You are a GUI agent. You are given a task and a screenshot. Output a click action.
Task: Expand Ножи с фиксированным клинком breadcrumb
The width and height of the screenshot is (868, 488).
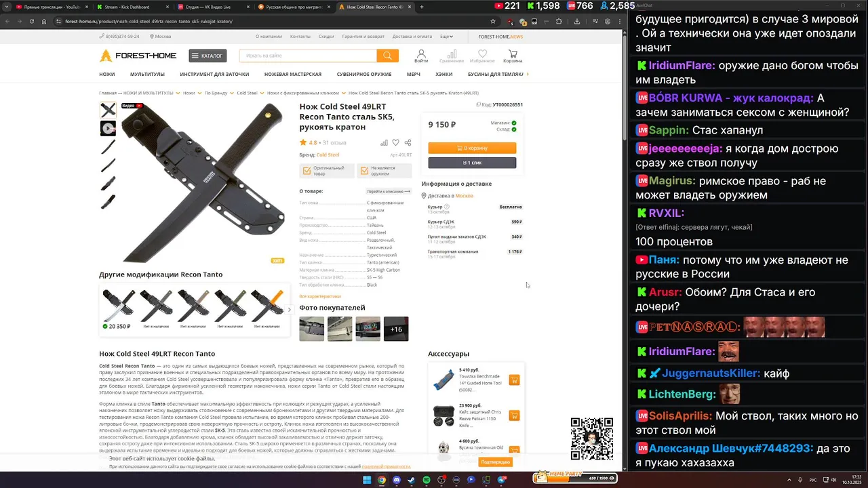(x=344, y=93)
